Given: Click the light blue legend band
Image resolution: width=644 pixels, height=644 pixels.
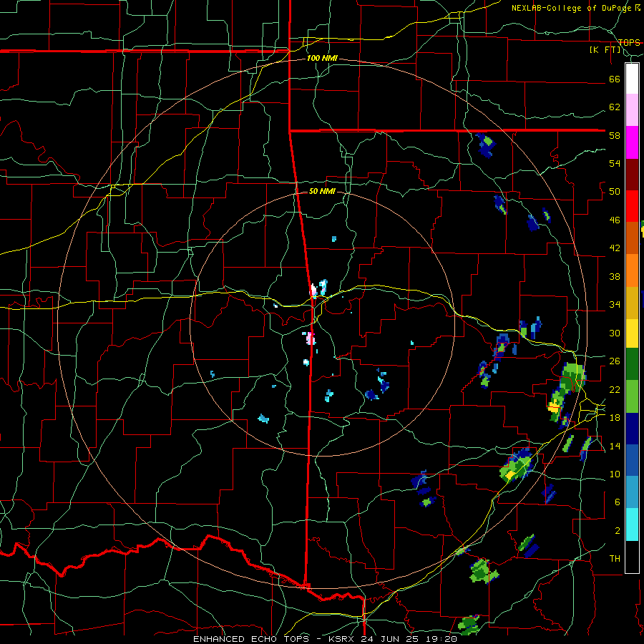Looking at the screenshot, I should click(632, 493).
